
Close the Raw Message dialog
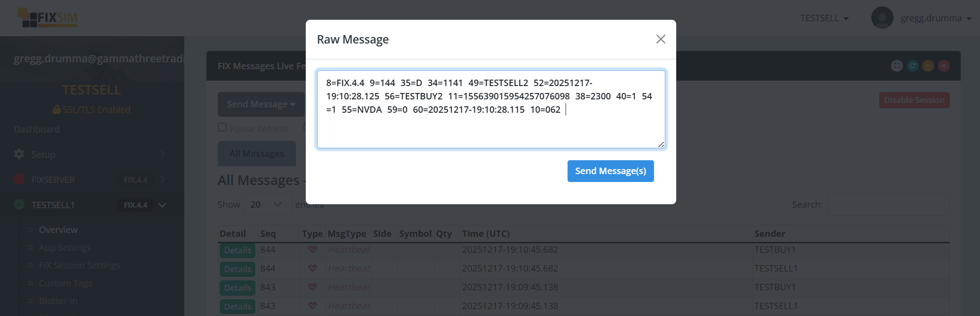(x=660, y=39)
